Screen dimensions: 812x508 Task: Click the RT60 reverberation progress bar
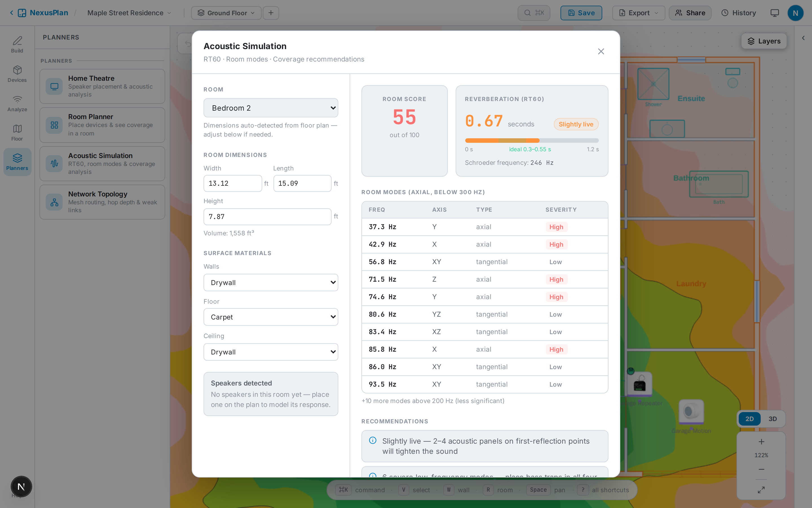pyautogui.click(x=532, y=141)
